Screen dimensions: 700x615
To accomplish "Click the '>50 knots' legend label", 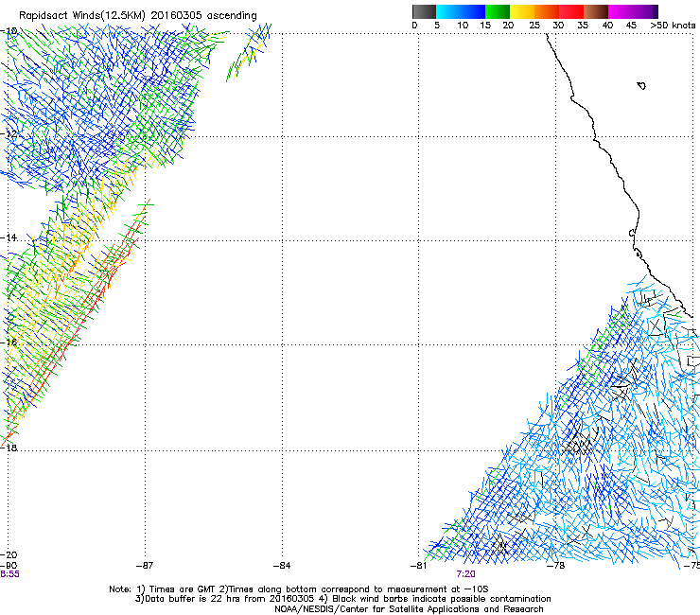I will coord(673,26).
